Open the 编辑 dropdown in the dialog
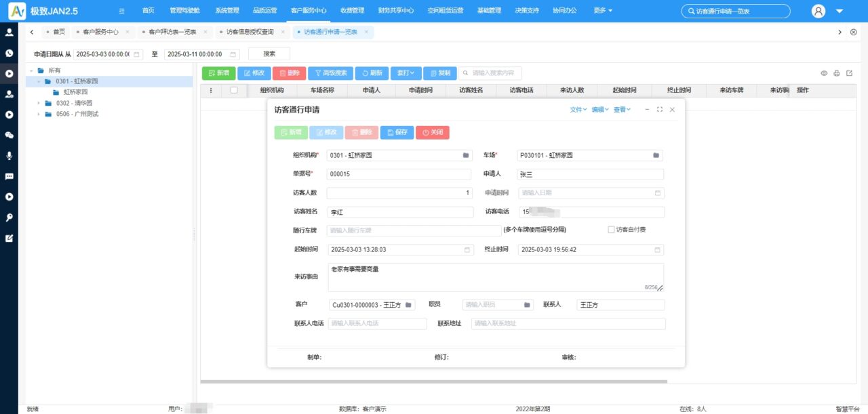The image size is (868, 414). tap(600, 109)
